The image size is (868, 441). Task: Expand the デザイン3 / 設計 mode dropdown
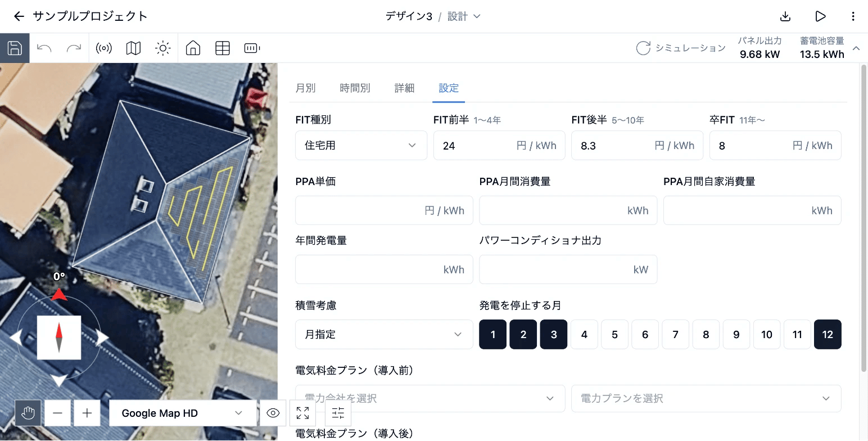point(464,16)
